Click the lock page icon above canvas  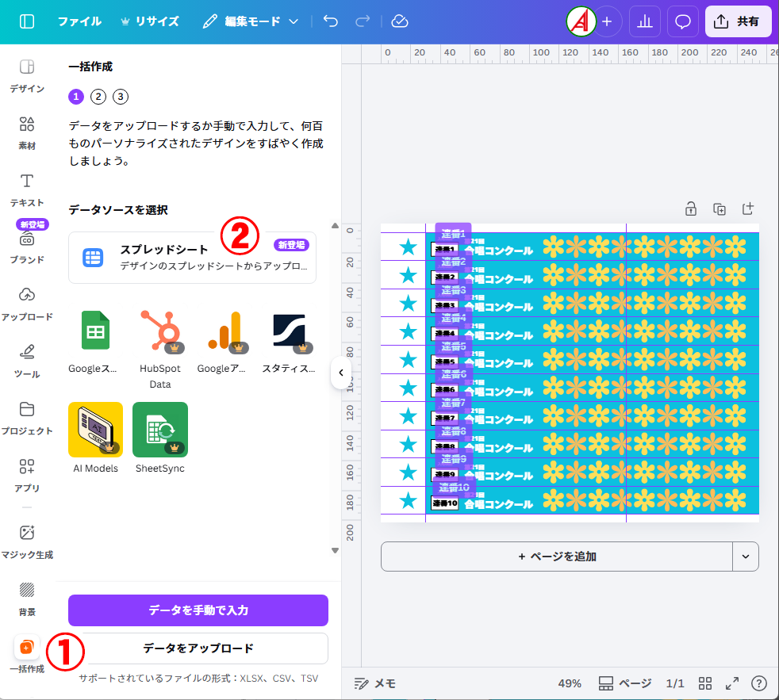[691, 209]
